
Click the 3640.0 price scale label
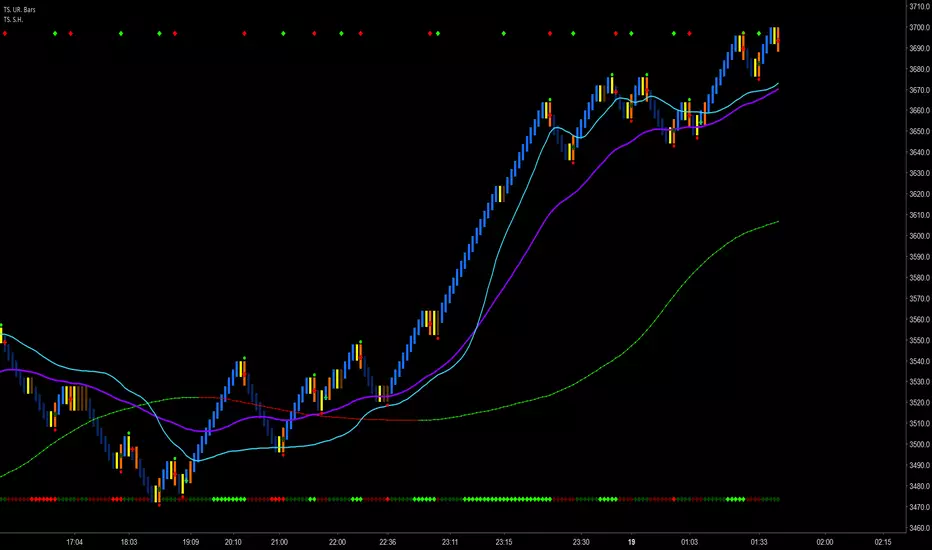point(920,152)
